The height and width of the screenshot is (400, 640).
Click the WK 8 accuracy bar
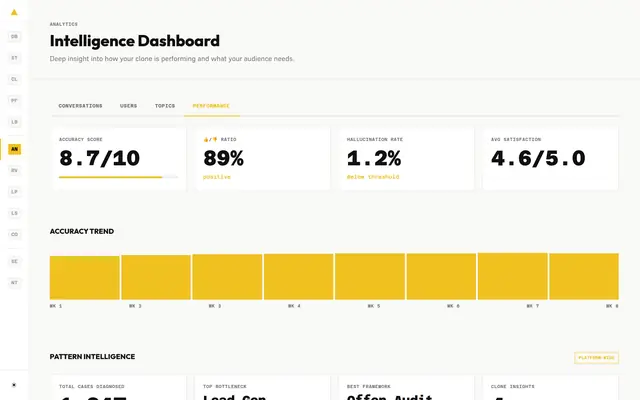coord(584,276)
